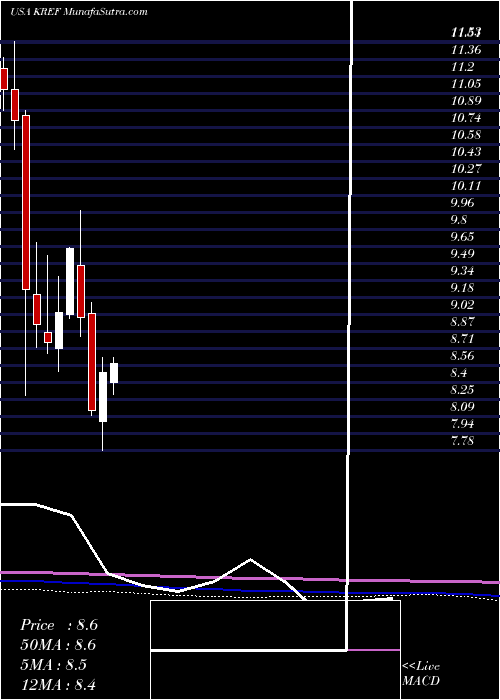Click the 11.53 price axis label
Image resolution: width=500 pixels, height=700 pixels.
point(466,32)
